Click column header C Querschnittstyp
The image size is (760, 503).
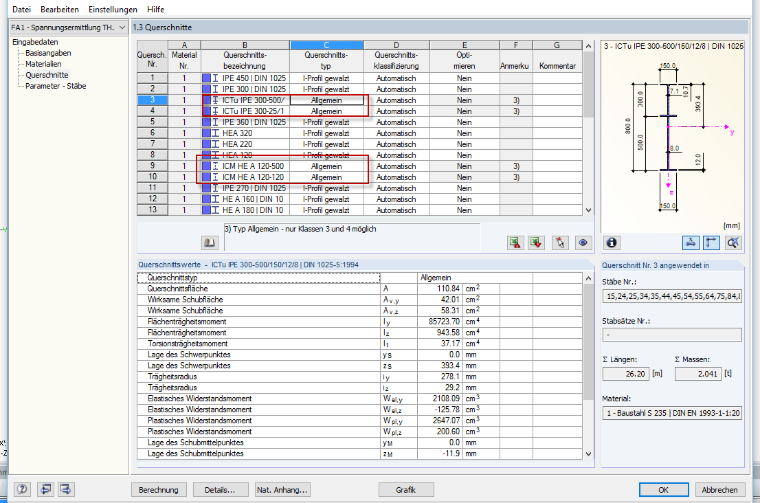pos(327,56)
